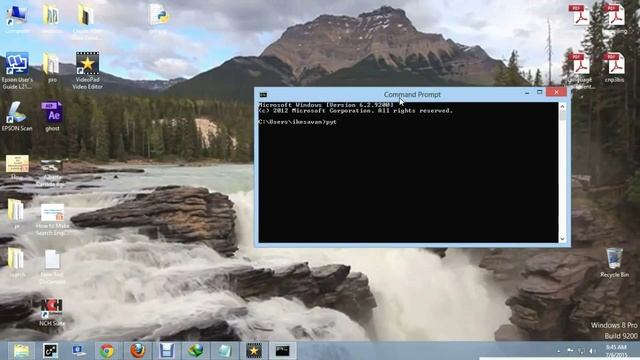Open the 'ghost' After Effects project file
The width and height of the screenshot is (640, 360).
click(52, 116)
